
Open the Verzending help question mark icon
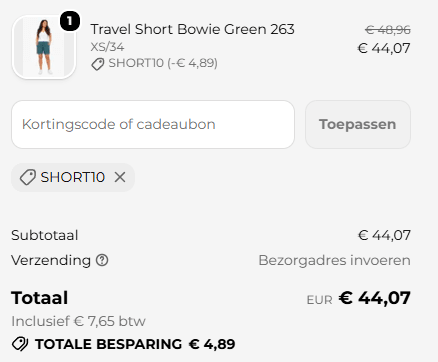tap(102, 260)
